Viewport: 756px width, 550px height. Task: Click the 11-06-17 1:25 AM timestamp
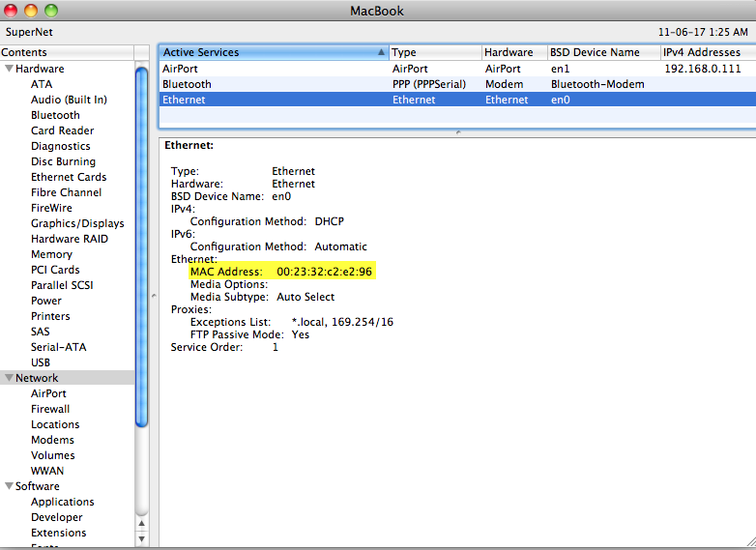point(703,32)
